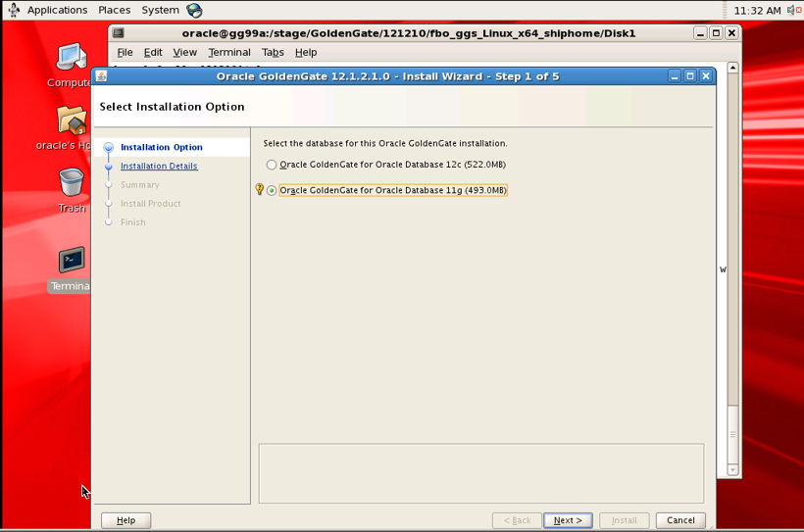Click the Cancel button
Viewport: 804px width, 532px height.
click(680, 520)
